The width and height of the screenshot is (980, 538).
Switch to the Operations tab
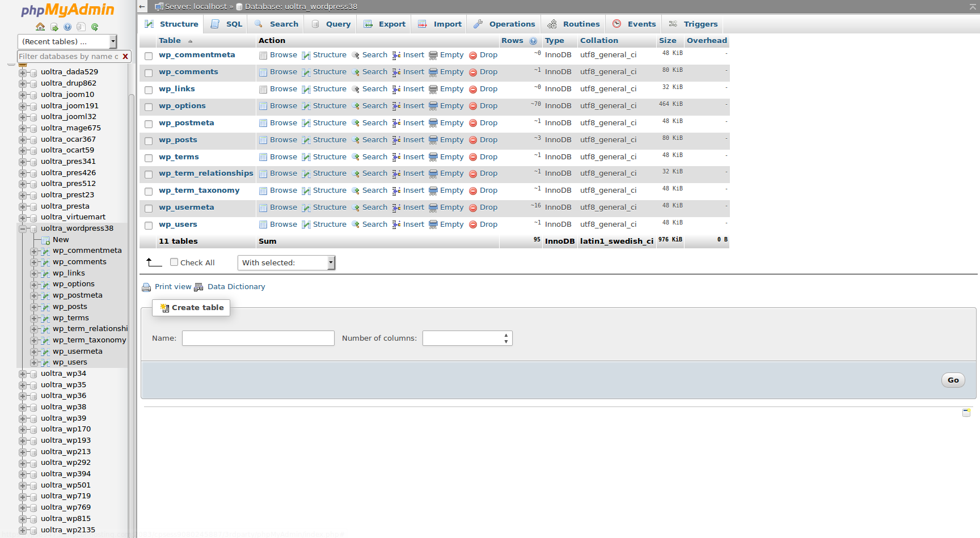click(504, 24)
